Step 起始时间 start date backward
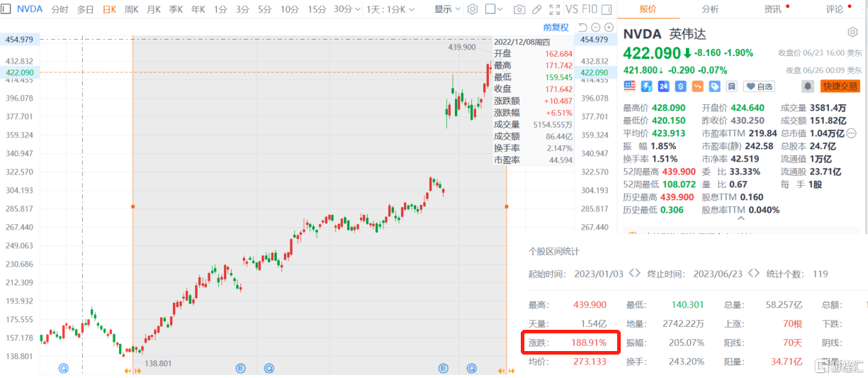This screenshot has width=868, height=378. [630, 273]
